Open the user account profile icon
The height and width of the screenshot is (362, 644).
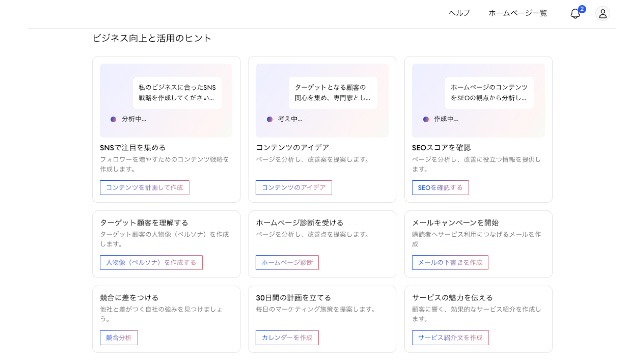(602, 14)
